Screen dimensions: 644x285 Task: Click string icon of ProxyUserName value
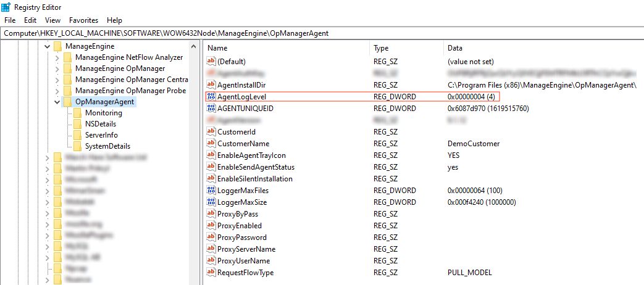[211, 260]
